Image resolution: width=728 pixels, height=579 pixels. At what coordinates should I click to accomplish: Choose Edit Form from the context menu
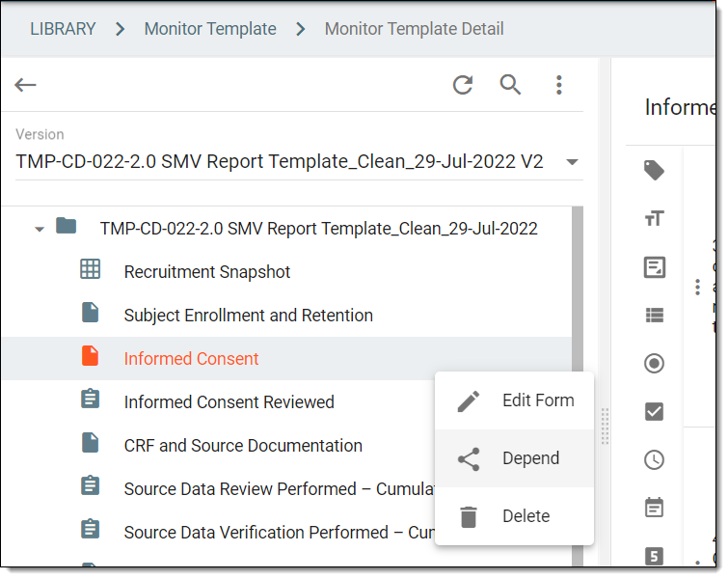515,400
